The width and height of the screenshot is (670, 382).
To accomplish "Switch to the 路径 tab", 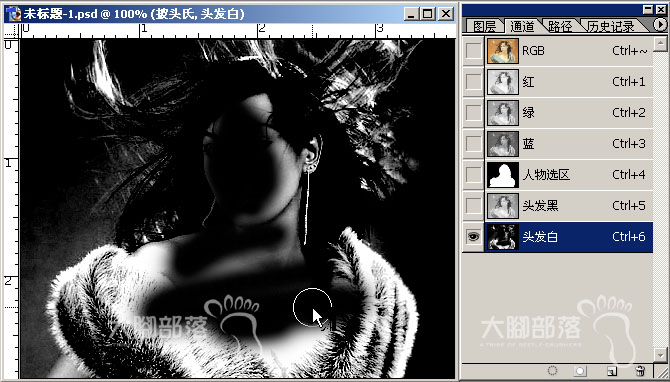I will [560, 26].
